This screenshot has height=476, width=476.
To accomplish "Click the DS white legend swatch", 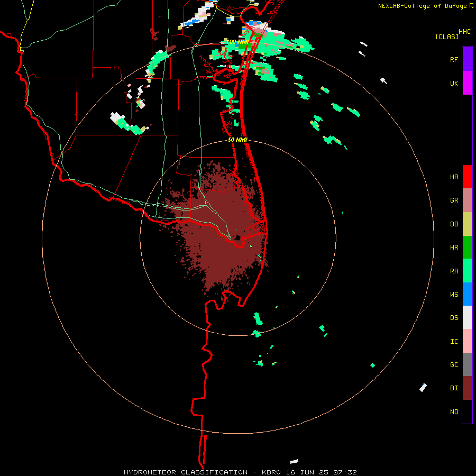I will click(x=467, y=317).
